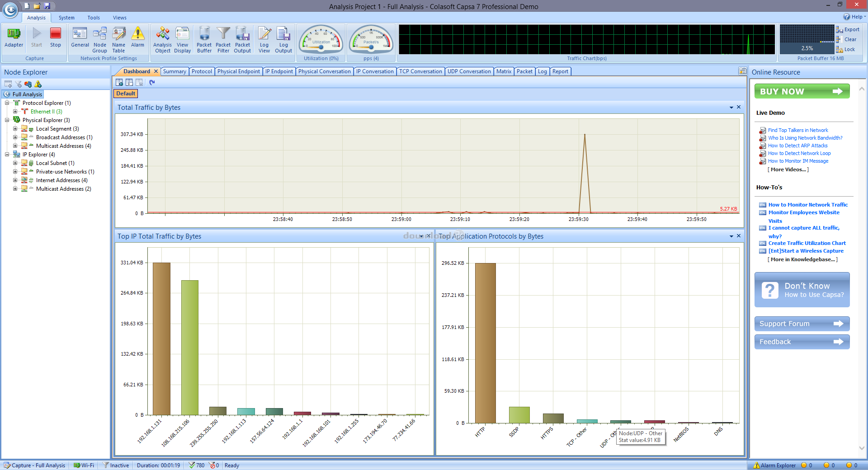
Task: Open General network profile settings
Action: [80, 37]
